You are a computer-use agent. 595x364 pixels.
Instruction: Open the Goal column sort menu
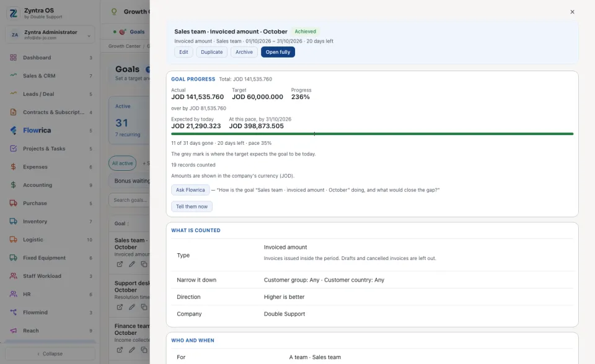(x=128, y=223)
